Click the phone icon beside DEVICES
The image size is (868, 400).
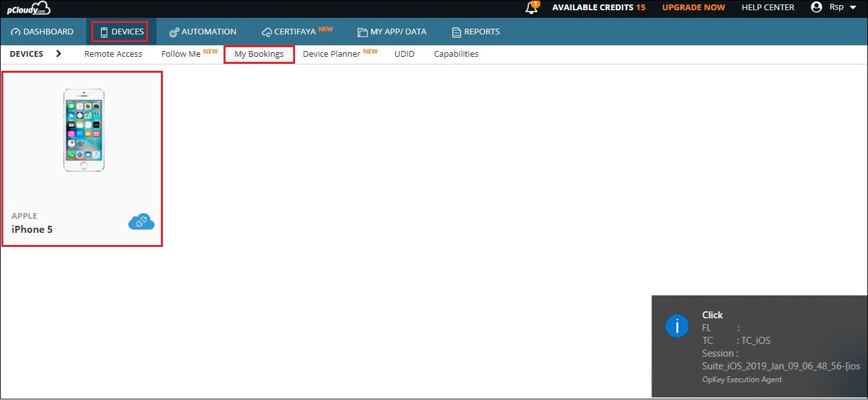click(103, 32)
